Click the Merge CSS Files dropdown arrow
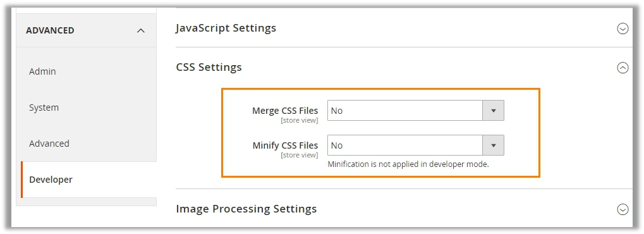Viewport: 644px width, 234px height. pos(493,111)
